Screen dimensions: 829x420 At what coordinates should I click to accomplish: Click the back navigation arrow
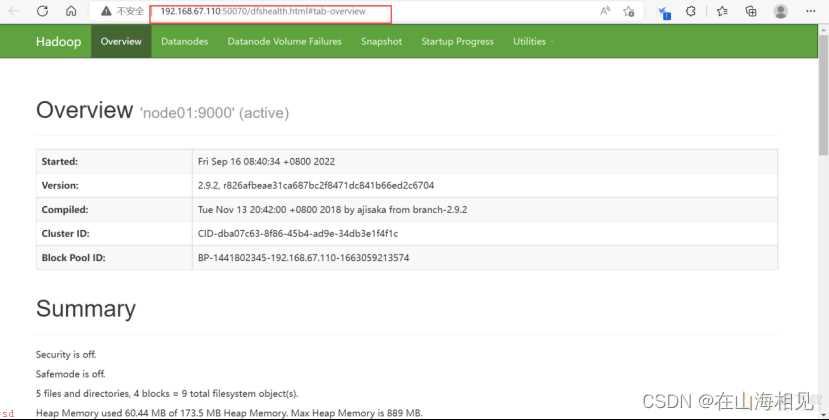(x=14, y=11)
